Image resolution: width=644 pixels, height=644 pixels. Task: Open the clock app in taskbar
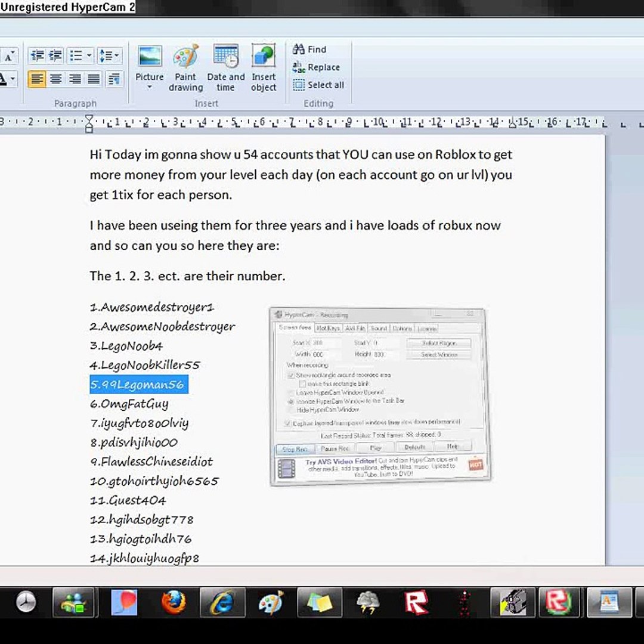(x=26, y=602)
